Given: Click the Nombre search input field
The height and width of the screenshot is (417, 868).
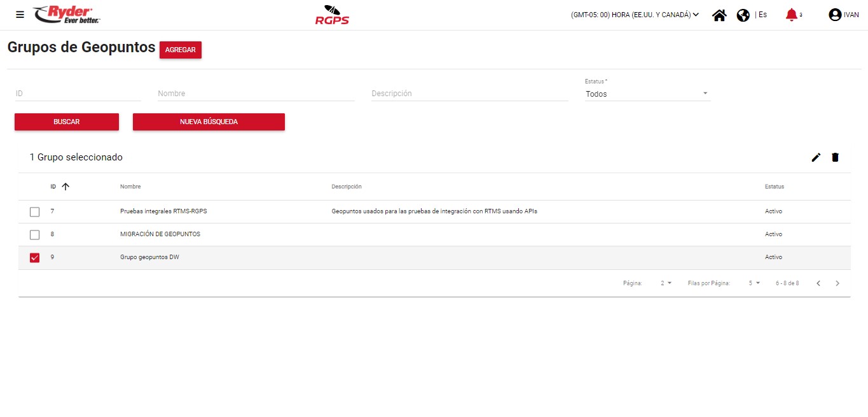Looking at the screenshot, I should (x=256, y=94).
